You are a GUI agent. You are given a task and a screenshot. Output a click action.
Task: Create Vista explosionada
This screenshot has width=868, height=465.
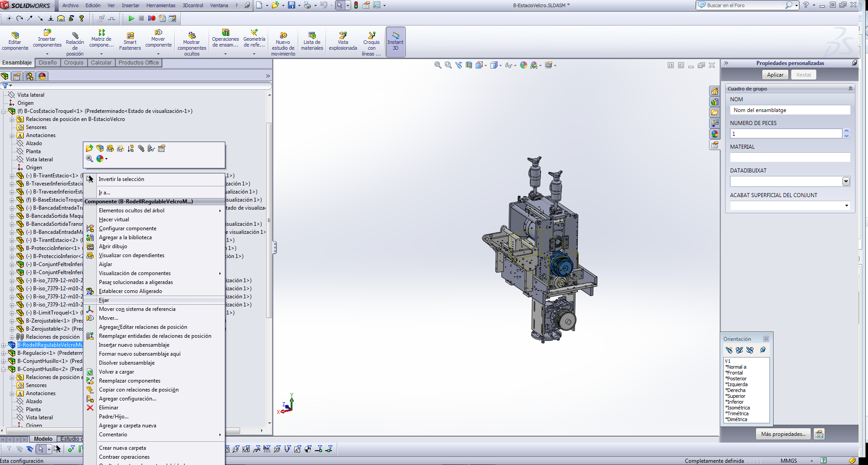click(x=343, y=41)
